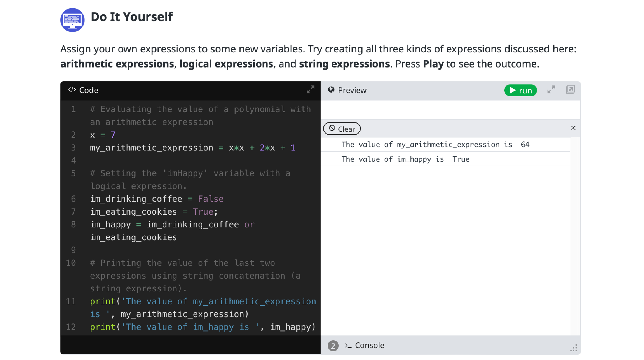
Task: Click the Do It Yourself heading
Action: 131,17
